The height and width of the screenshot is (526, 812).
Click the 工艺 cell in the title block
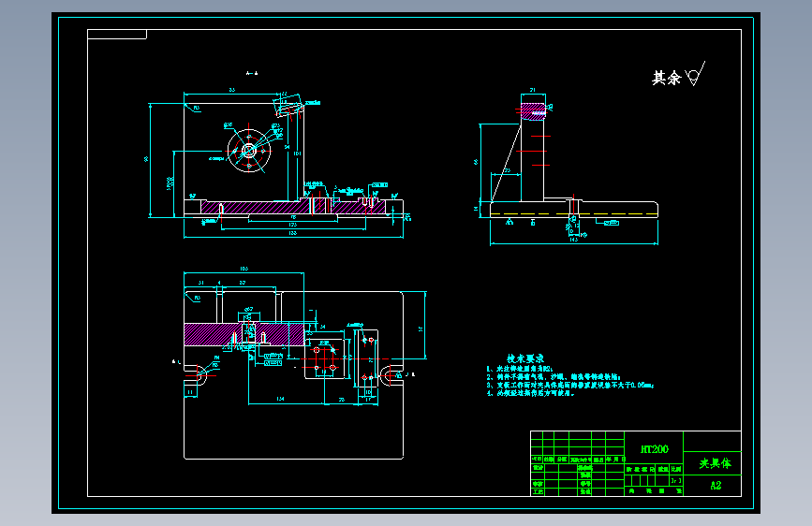pos(538,491)
